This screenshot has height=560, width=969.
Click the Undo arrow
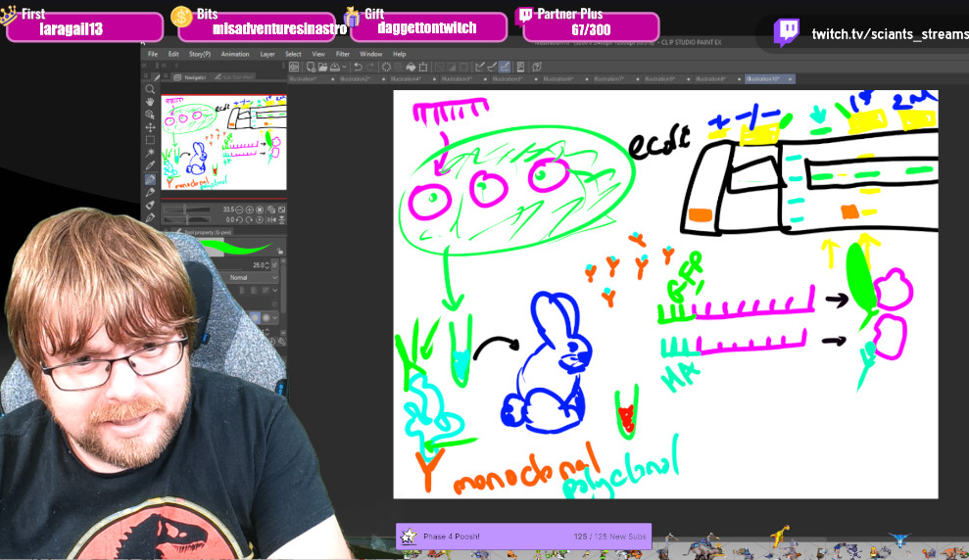point(358,67)
